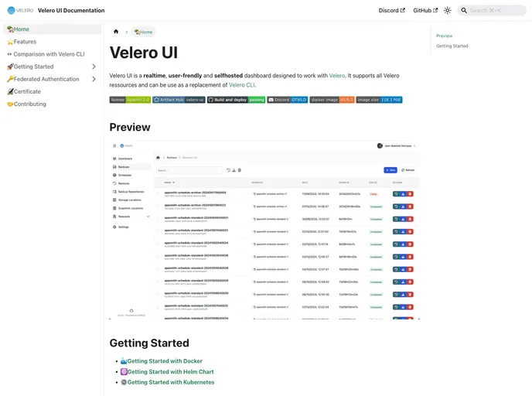
Task: Click the Kubernetes gear emoji icon
Action: (x=124, y=382)
